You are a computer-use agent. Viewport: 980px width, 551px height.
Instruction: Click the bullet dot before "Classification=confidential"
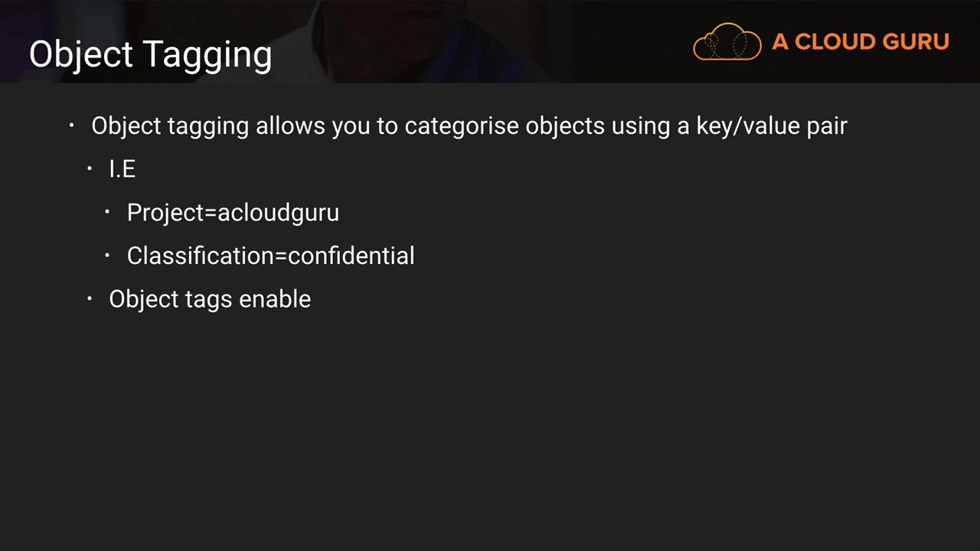pos(108,255)
